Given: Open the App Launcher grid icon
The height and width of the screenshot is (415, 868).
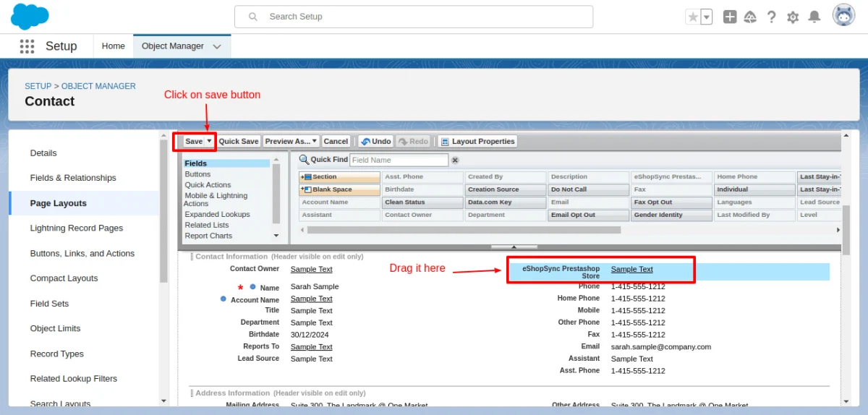Looking at the screenshot, I should pos(27,46).
